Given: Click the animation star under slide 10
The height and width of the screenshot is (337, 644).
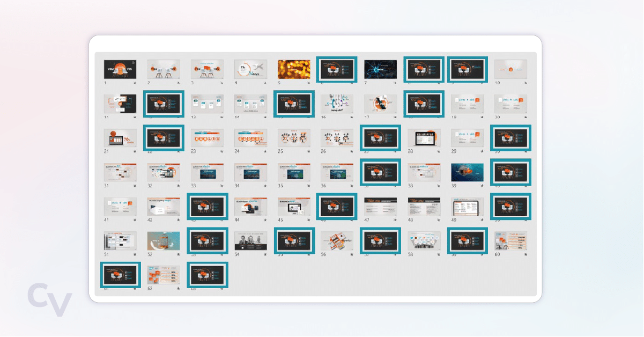Looking at the screenshot, I should 525,83.
